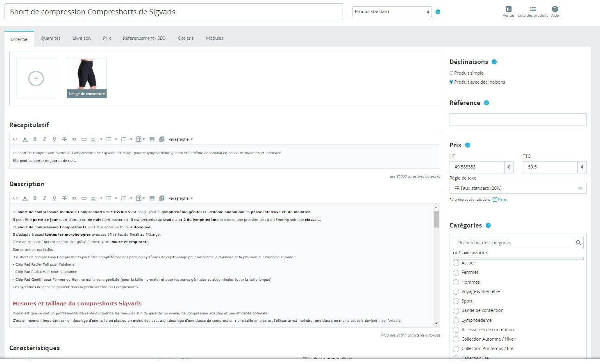Click the info icon next to product type
Screen dimensions: 600x364
point(438,12)
